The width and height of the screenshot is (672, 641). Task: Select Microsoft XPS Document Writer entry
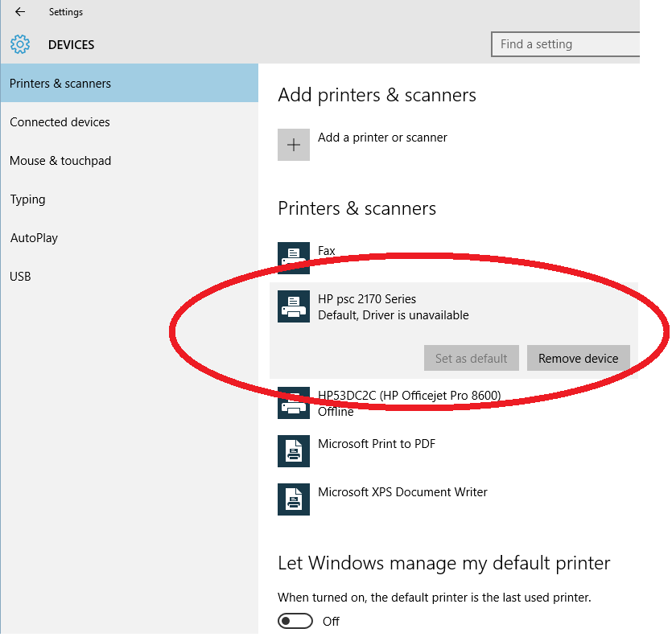click(402, 492)
